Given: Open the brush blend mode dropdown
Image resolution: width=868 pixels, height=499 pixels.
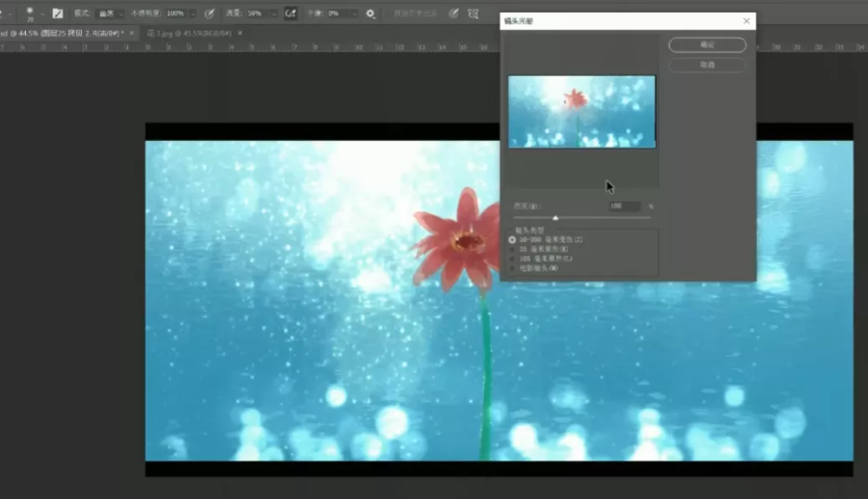Looking at the screenshot, I should pos(105,14).
